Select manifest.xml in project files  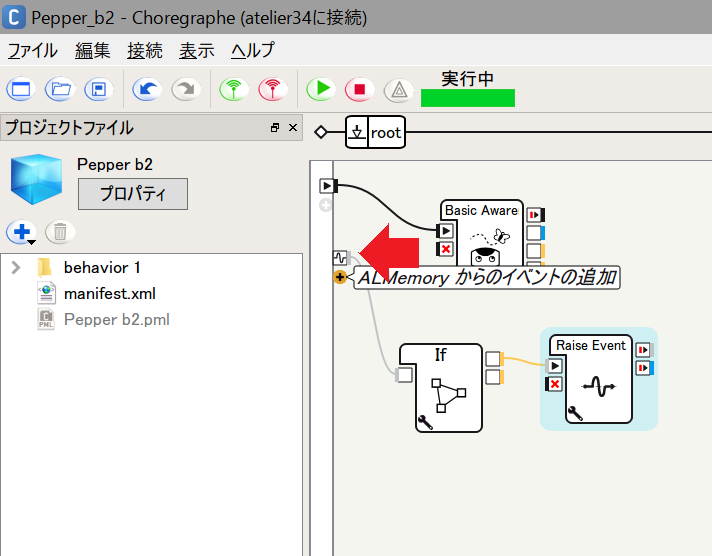[x=109, y=293]
